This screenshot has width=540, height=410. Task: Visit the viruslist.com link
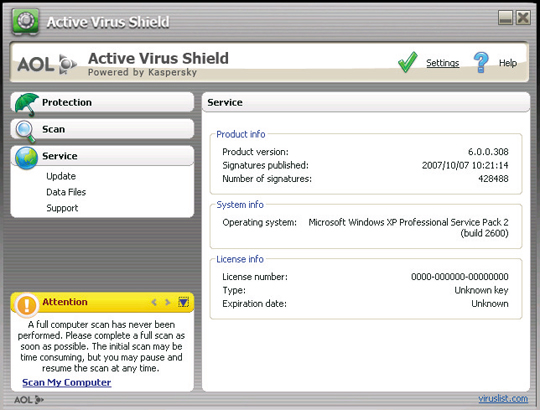coord(503,399)
